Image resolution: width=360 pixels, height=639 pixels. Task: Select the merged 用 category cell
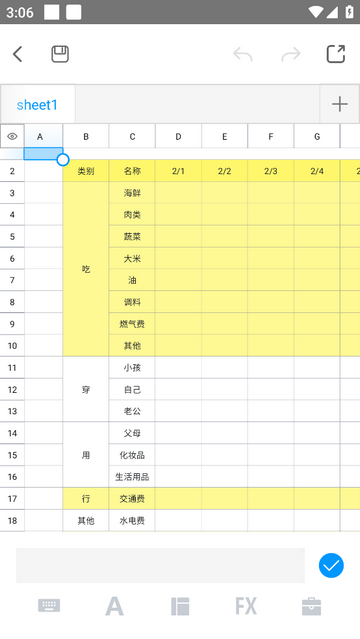click(86, 455)
